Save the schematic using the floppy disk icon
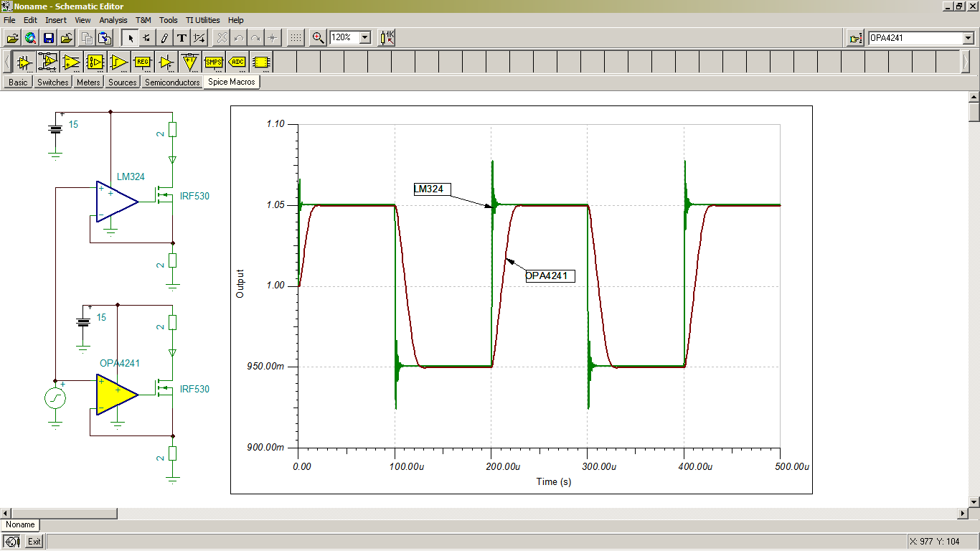The width and height of the screenshot is (980, 551). pyautogui.click(x=48, y=38)
